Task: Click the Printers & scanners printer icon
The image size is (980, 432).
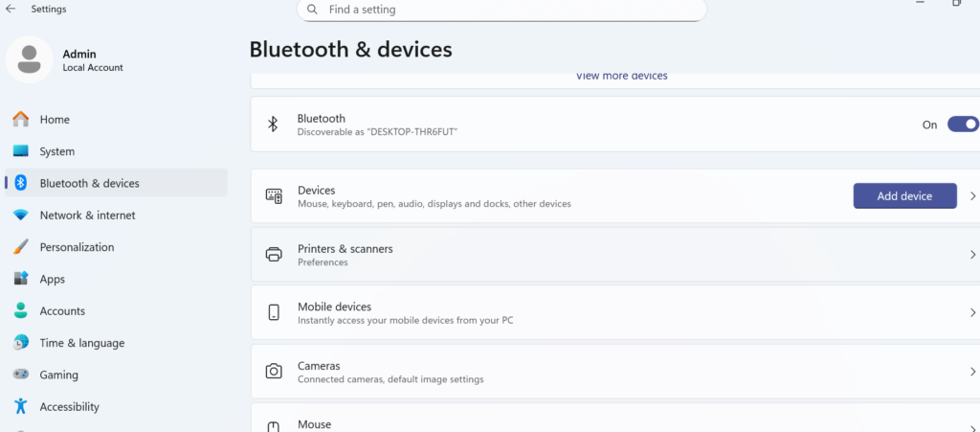Action: click(274, 255)
